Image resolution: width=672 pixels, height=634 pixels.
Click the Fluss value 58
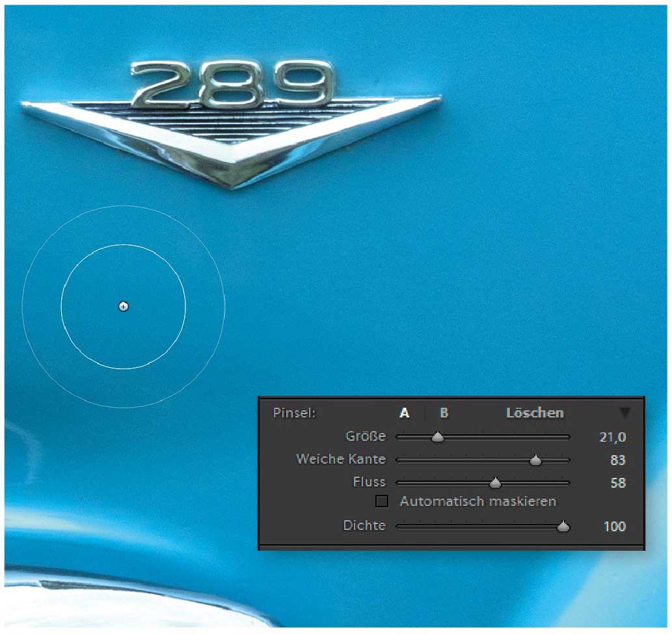coord(617,483)
